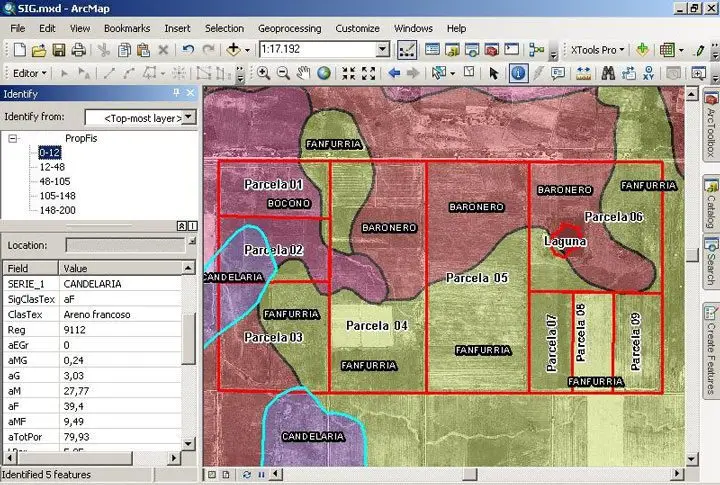The height and width of the screenshot is (485, 720).
Task: Pin the Identify panel with auto-hide
Action: point(177,93)
